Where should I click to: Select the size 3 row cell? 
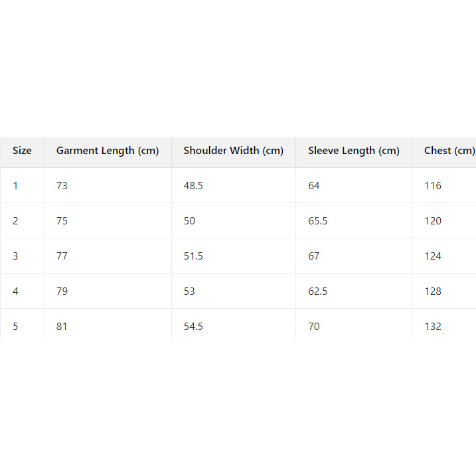[16, 256]
